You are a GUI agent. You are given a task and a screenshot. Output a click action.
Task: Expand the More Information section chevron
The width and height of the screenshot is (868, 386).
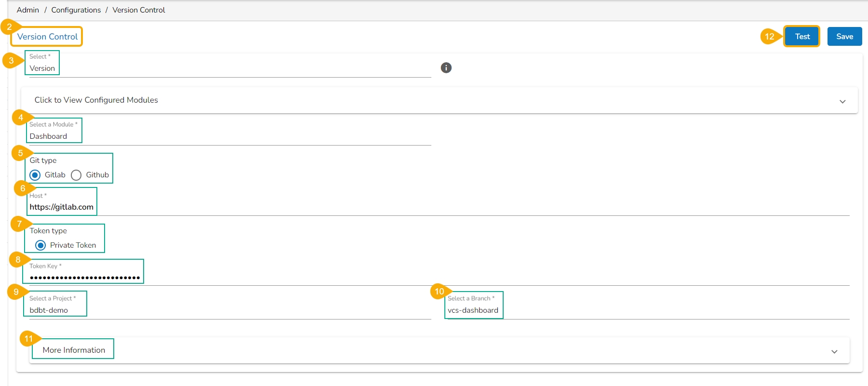point(834,352)
